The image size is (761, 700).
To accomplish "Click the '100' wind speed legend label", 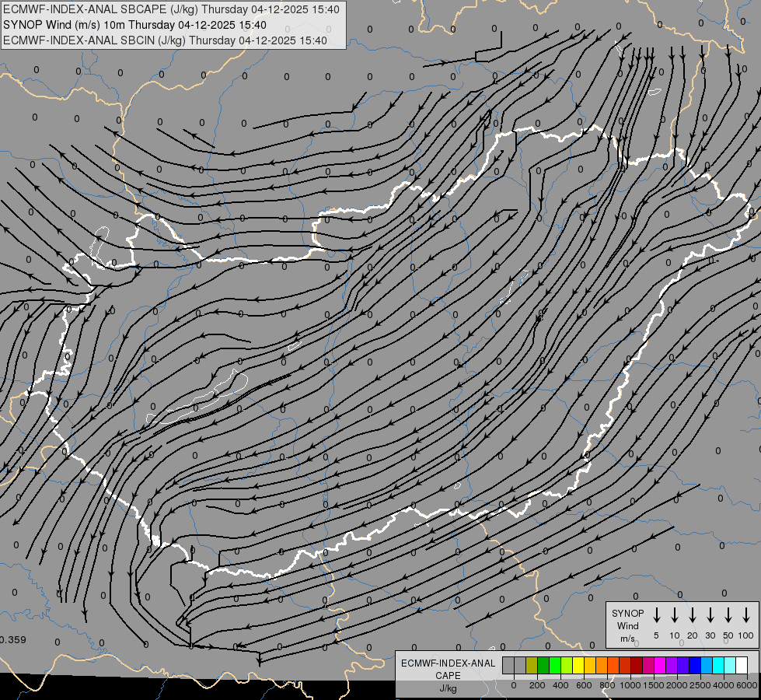I will (x=746, y=635).
